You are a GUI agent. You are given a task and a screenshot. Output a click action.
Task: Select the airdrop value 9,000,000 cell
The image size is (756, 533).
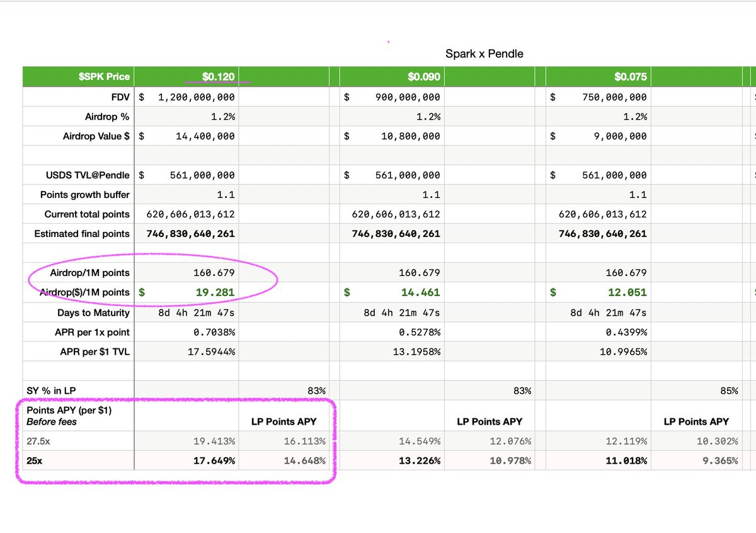pyautogui.click(x=598, y=136)
